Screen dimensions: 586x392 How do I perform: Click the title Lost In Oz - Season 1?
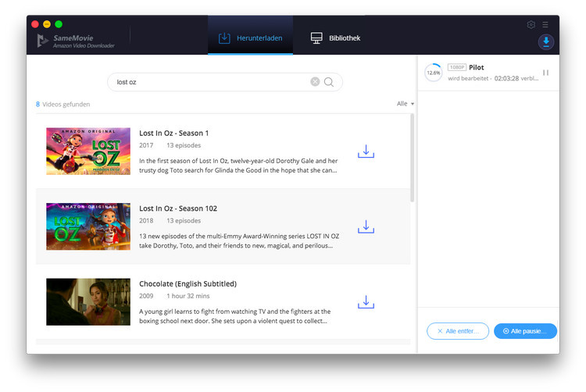(x=173, y=134)
